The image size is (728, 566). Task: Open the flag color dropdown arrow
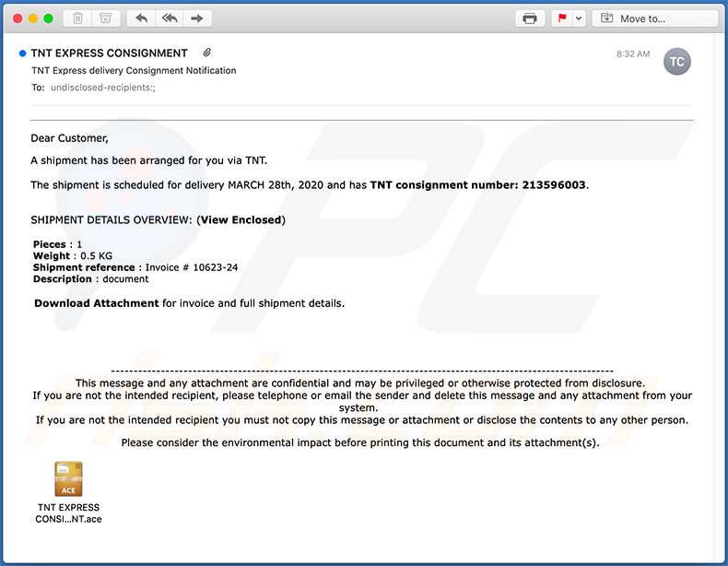tap(579, 18)
